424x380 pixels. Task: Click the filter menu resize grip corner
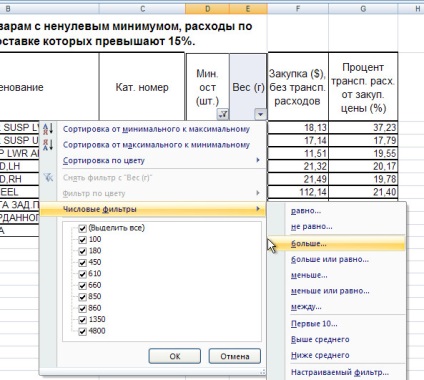click(262, 372)
